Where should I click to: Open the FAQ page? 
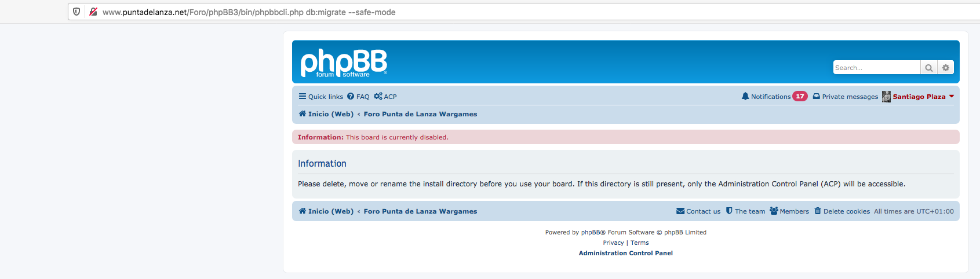click(x=358, y=97)
